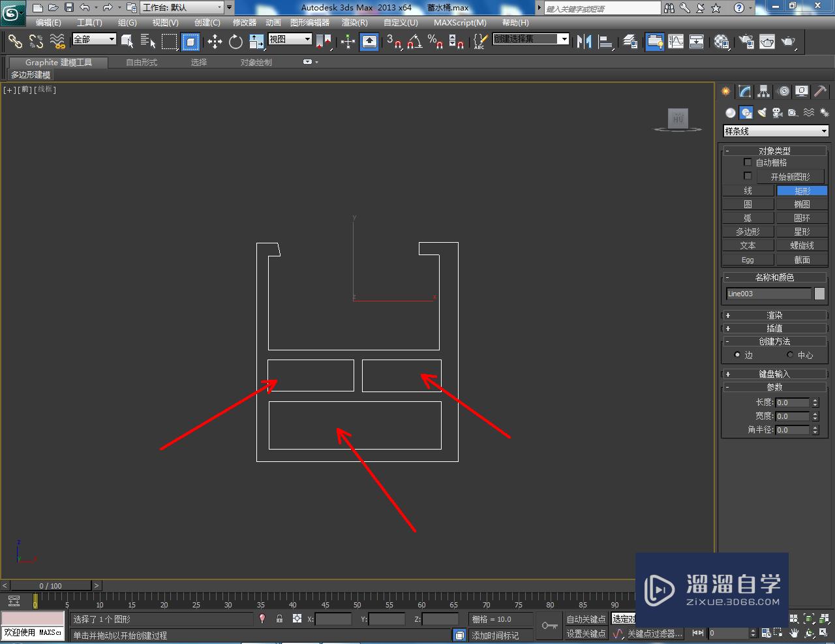Choose the Rectangular Selection Region icon

pyautogui.click(x=169, y=42)
